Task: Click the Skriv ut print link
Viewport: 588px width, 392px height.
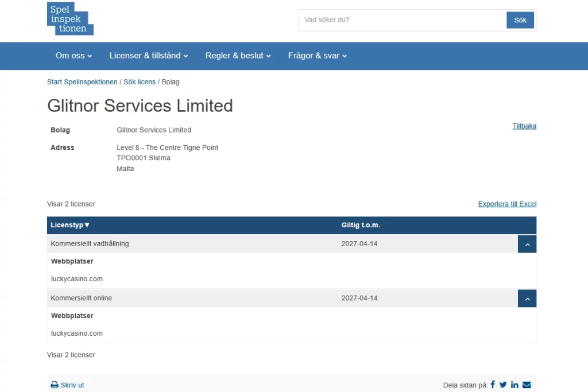Action: [72, 385]
